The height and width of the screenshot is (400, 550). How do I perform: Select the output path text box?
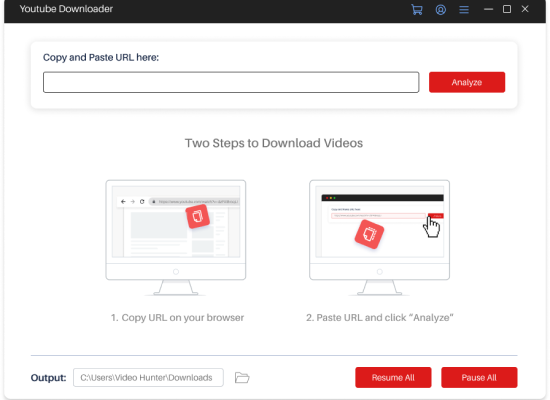click(148, 378)
